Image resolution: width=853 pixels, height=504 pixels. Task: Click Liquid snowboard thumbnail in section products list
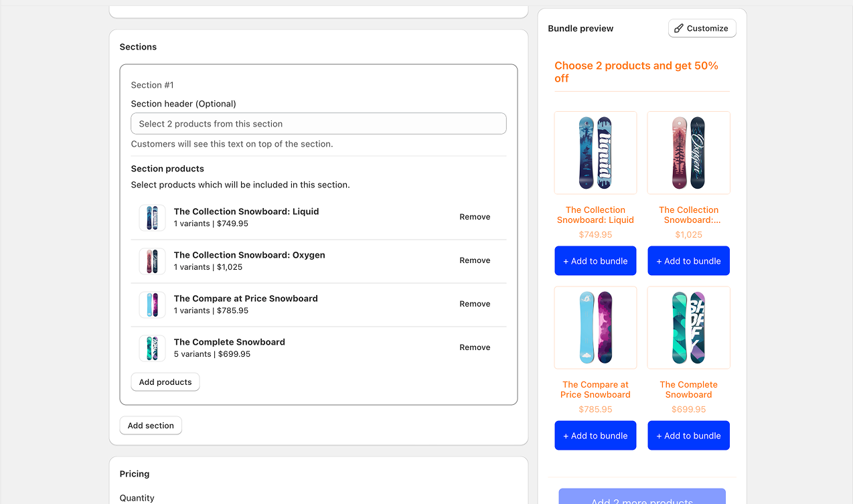tap(152, 218)
